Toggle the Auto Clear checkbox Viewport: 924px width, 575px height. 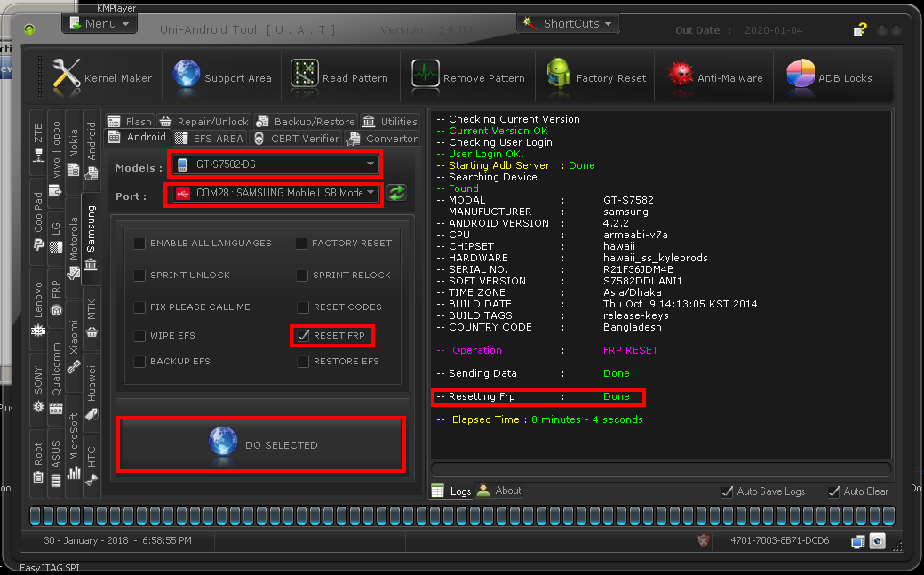tap(833, 491)
